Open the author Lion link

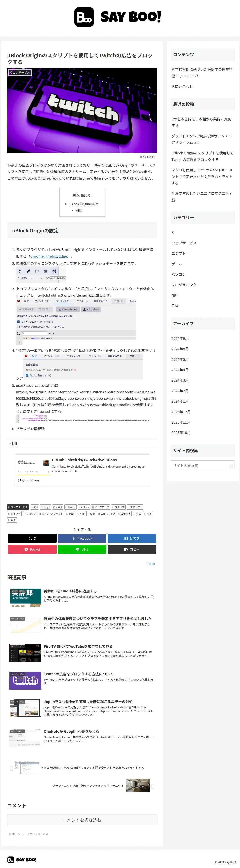point(152,564)
